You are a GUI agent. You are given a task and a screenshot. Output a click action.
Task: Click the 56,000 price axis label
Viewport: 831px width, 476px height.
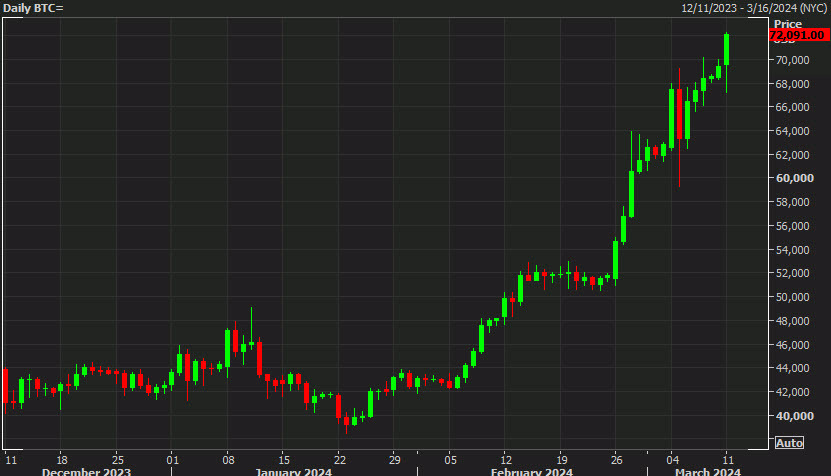792,226
